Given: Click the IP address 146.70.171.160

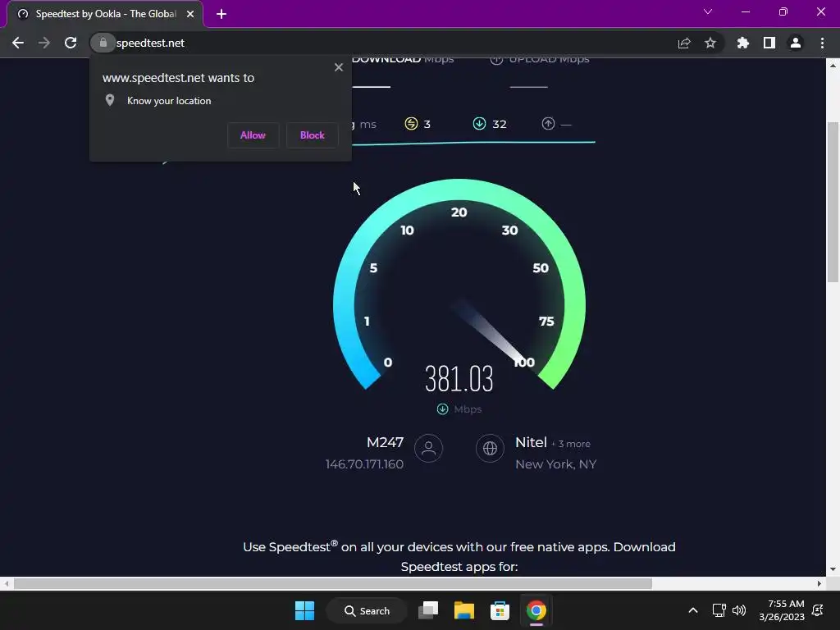Looking at the screenshot, I should click(x=364, y=464).
